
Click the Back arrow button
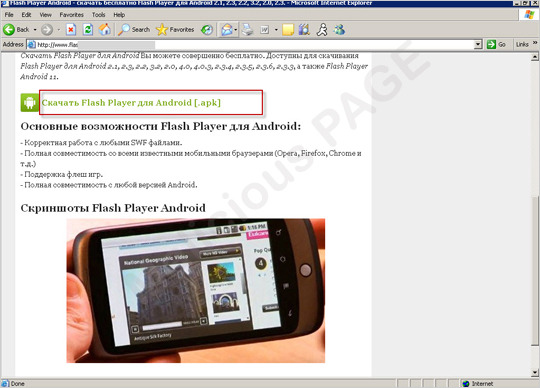coord(9,30)
